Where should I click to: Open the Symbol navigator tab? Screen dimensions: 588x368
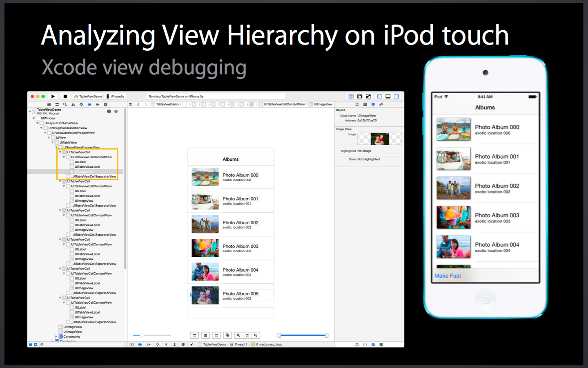[57, 104]
